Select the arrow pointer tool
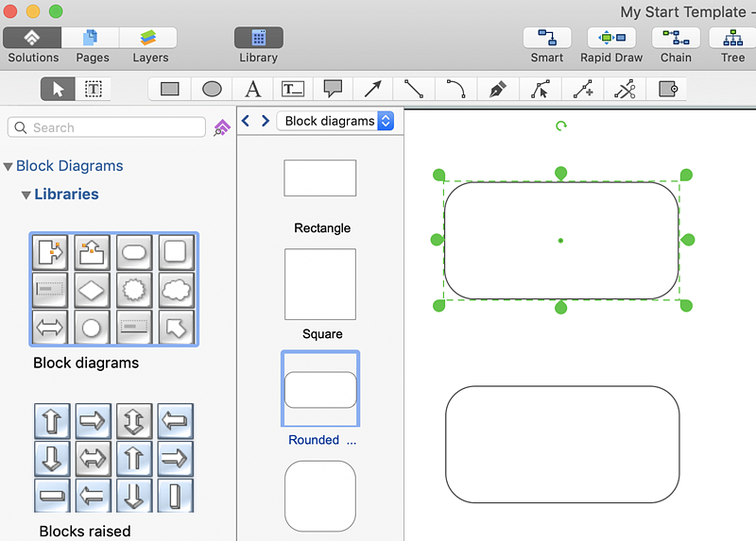The width and height of the screenshot is (756, 541). pos(58,89)
